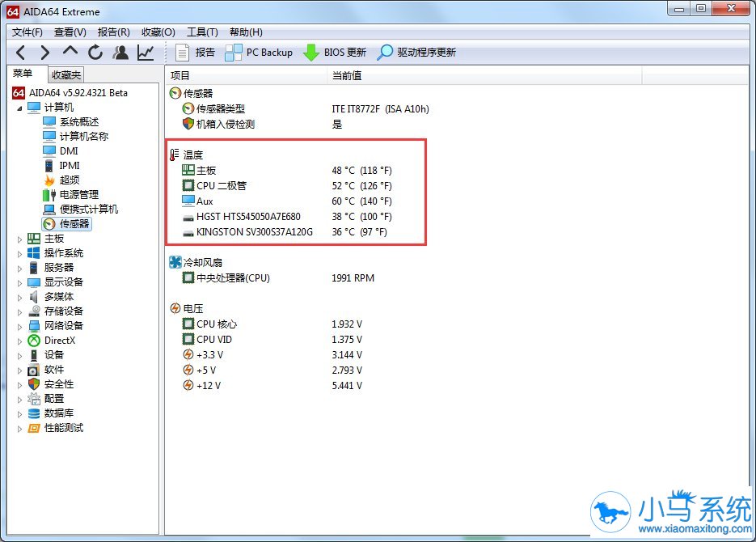Image resolution: width=756 pixels, height=542 pixels.
Task: Click the 当前值 column header
Action: click(x=484, y=76)
